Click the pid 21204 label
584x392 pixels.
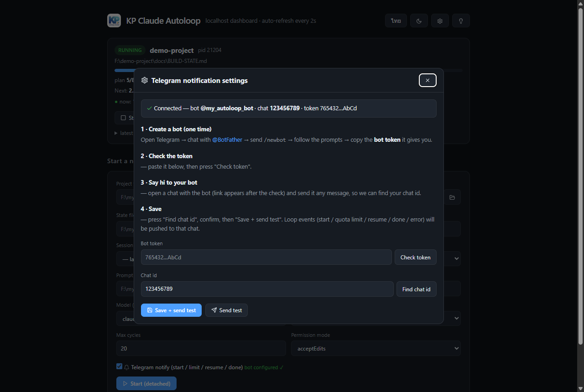point(210,50)
